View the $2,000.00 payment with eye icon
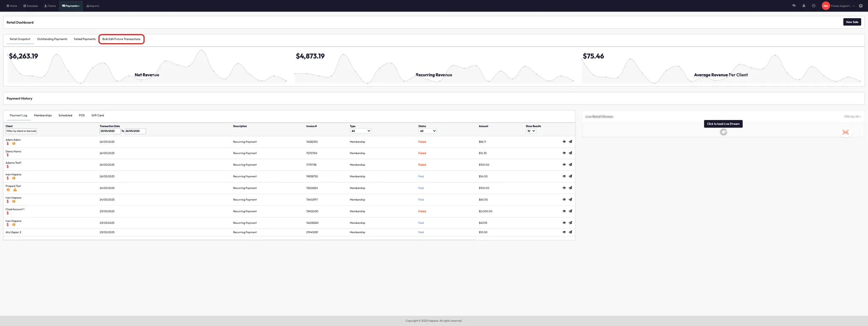 pyautogui.click(x=564, y=211)
